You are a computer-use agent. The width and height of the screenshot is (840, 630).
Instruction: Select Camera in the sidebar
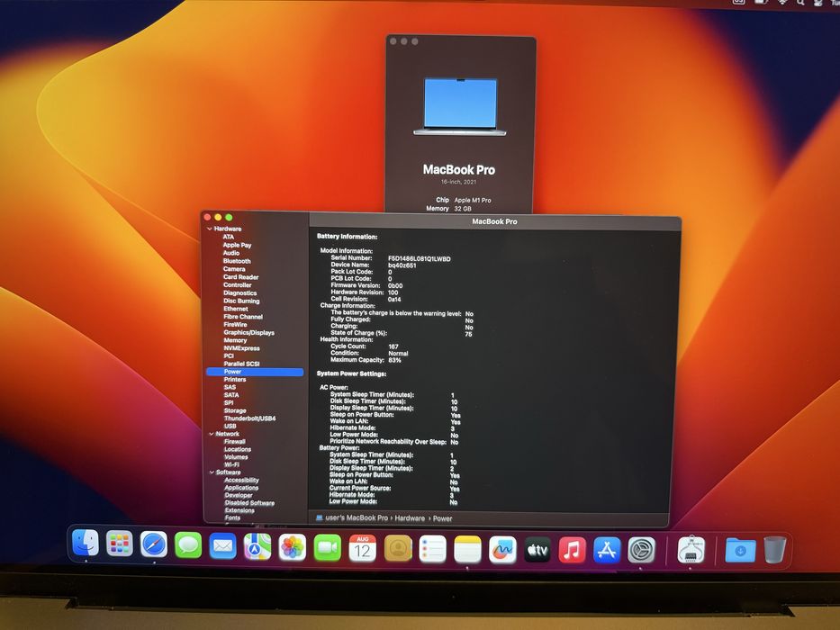(x=234, y=269)
